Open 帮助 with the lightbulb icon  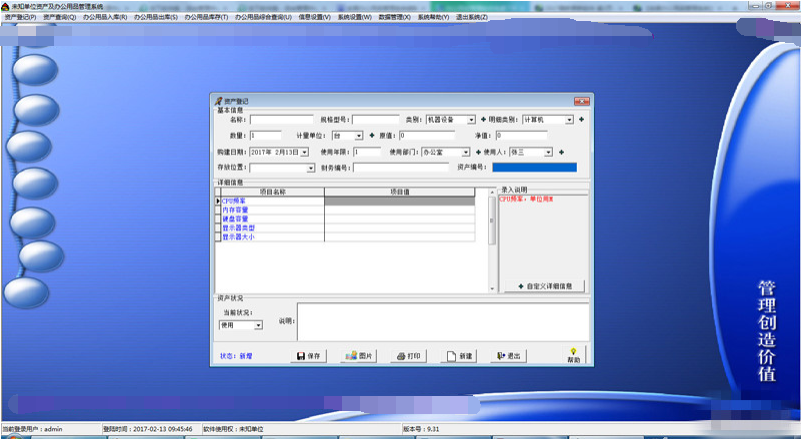point(573,355)
